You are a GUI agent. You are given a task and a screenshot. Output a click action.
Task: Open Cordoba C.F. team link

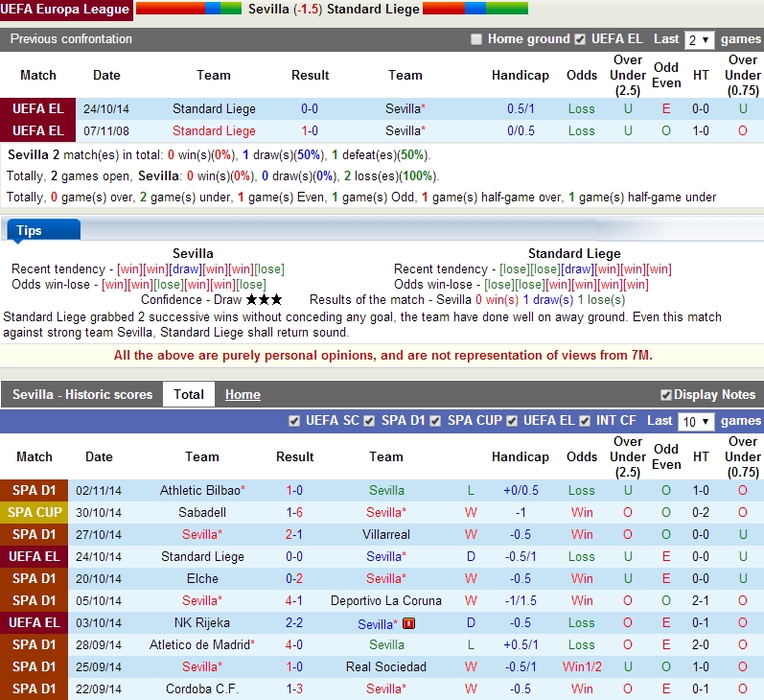click(x=201, y=688)
